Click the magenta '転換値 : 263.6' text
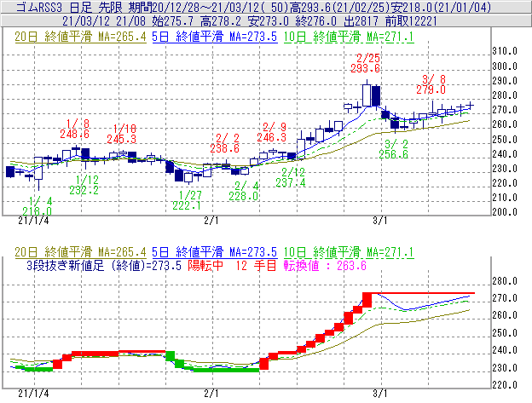The width and height of the screenshot is (532, 403). tap(325, 265)
